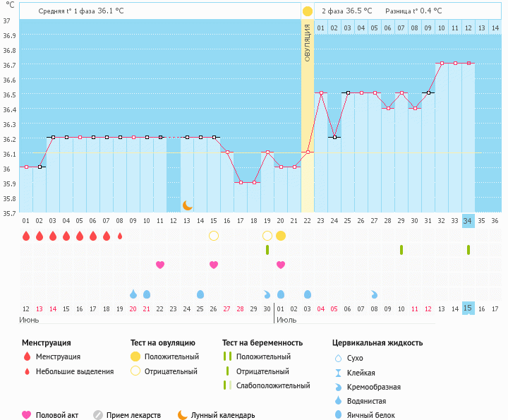Click the Лунный календарь legend moon icon
508x420 pixels.
pos(183,415)
